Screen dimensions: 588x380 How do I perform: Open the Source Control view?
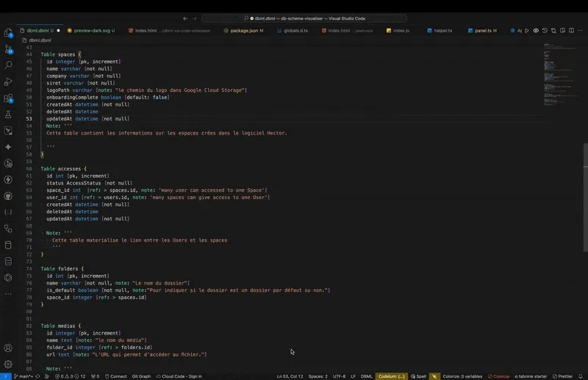pos(8,49)
